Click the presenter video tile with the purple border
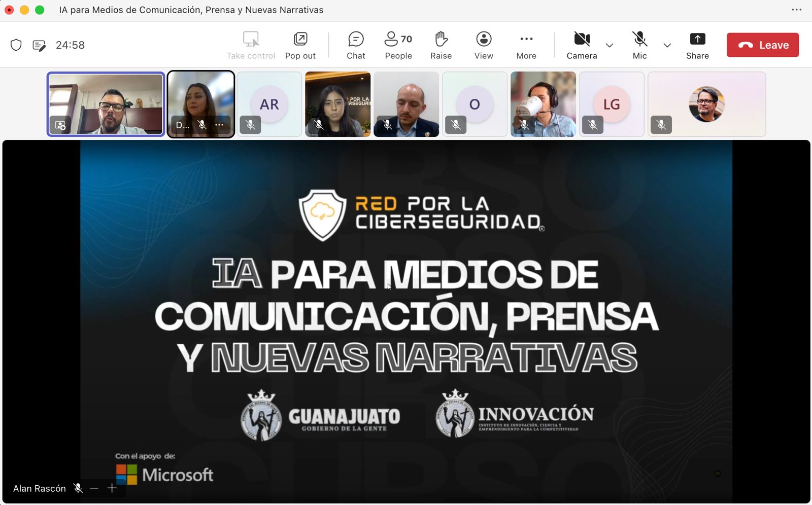The width and height of the screenshot is (812, 505). [x=106, y=104]
